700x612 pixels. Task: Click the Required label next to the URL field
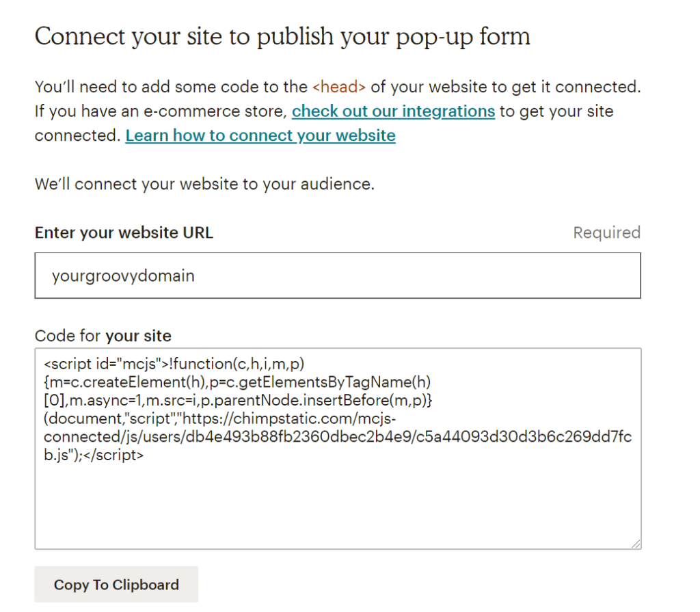point(606,232)
